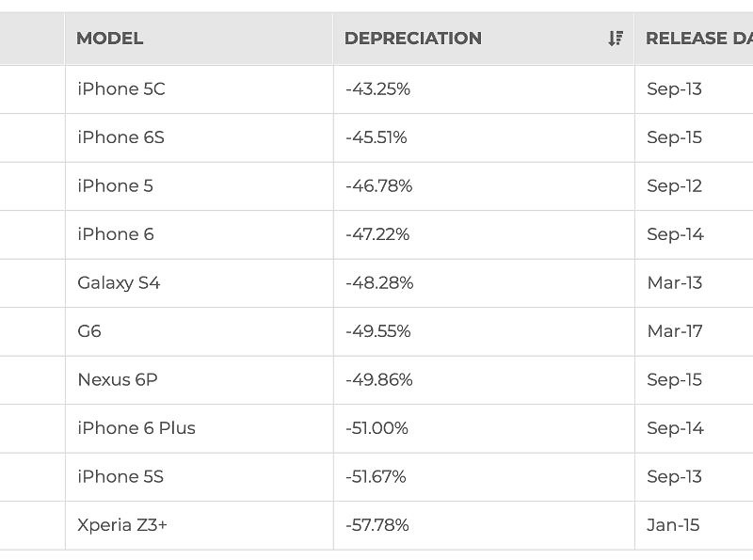This screenshot has height=560, width=753.
Task: Select the Xperia Z3+ model cell
Action: [122, 525]
